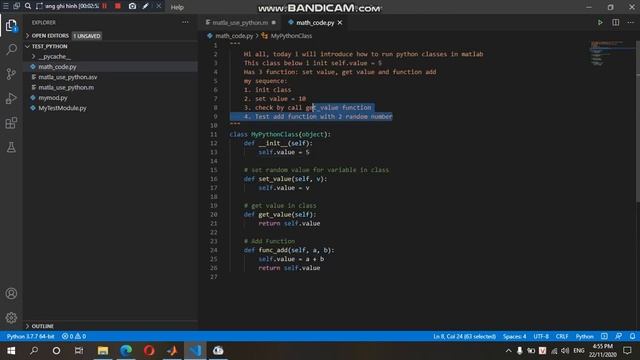Screen dimensions: 640x360
Task: Stop the Bandicam recording
Action: 118,6
